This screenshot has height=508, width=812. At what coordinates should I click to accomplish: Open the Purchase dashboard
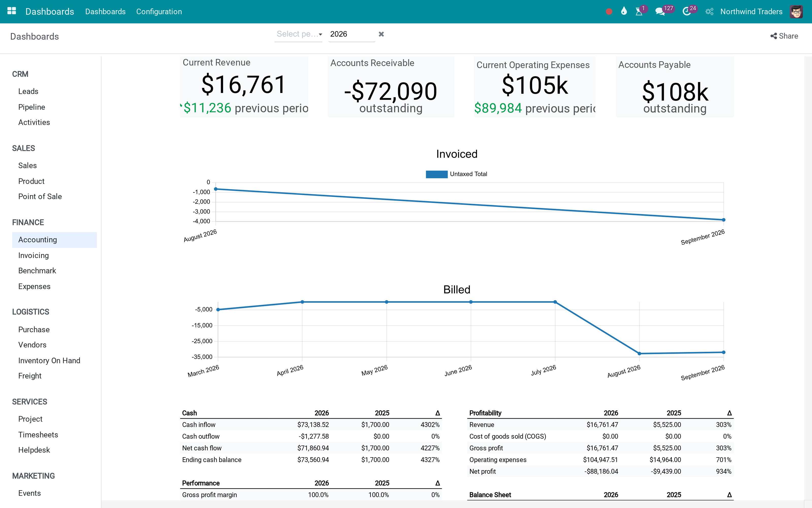point(34,330)
